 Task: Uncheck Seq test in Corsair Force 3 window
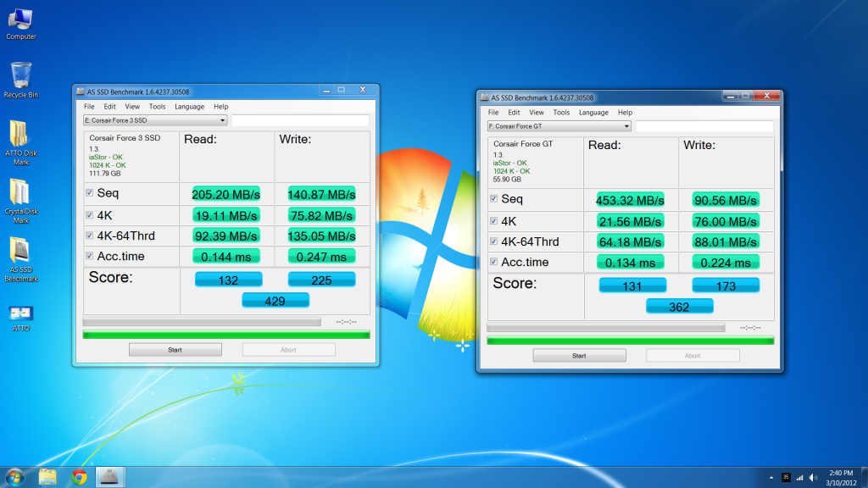tap(89, 192)
